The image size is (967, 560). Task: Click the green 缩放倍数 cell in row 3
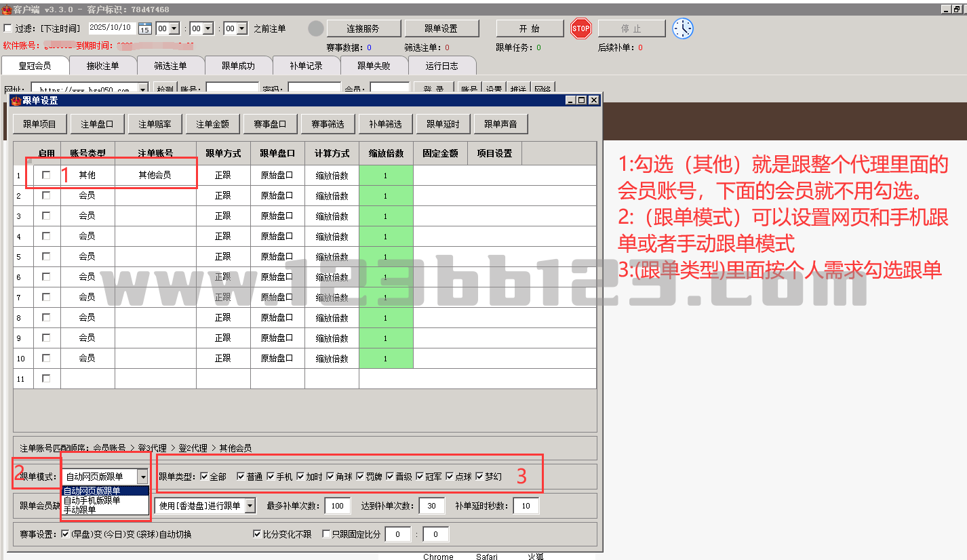pos(385,216)
